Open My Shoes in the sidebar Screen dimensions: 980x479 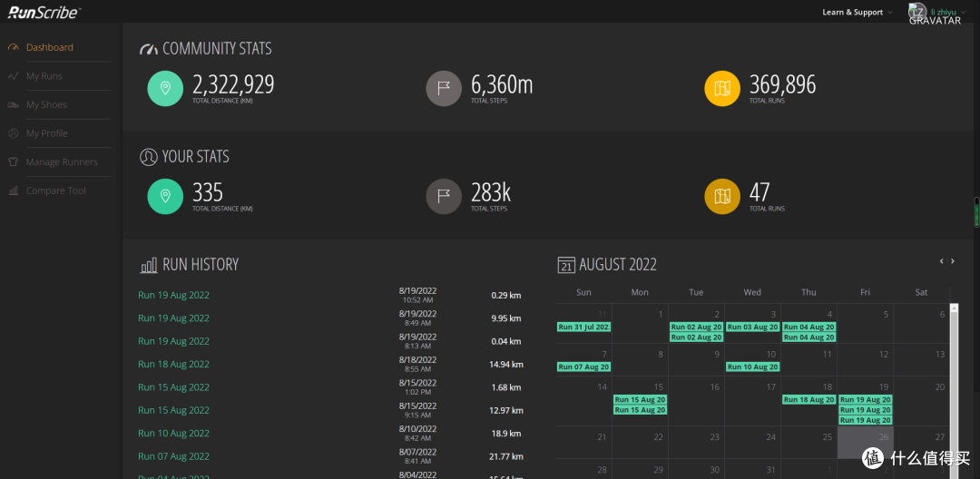pos(46,105)
